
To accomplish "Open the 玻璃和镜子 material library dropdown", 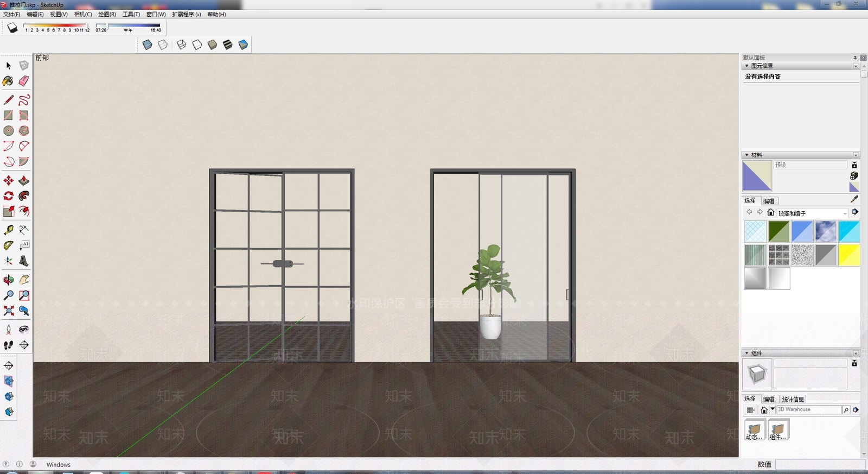I will coord(812,213).
